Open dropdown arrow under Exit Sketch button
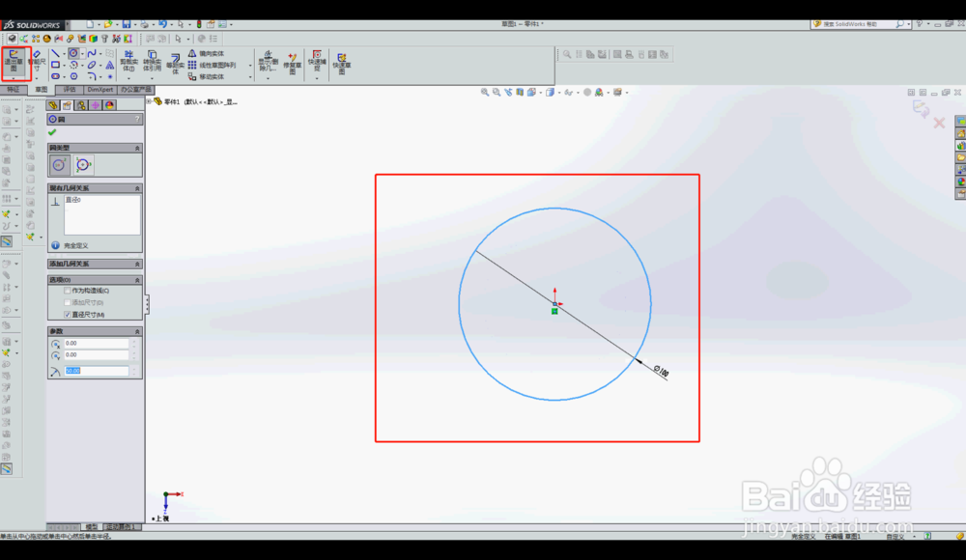Viewport: 966px width, 560px height. (14, 79)
